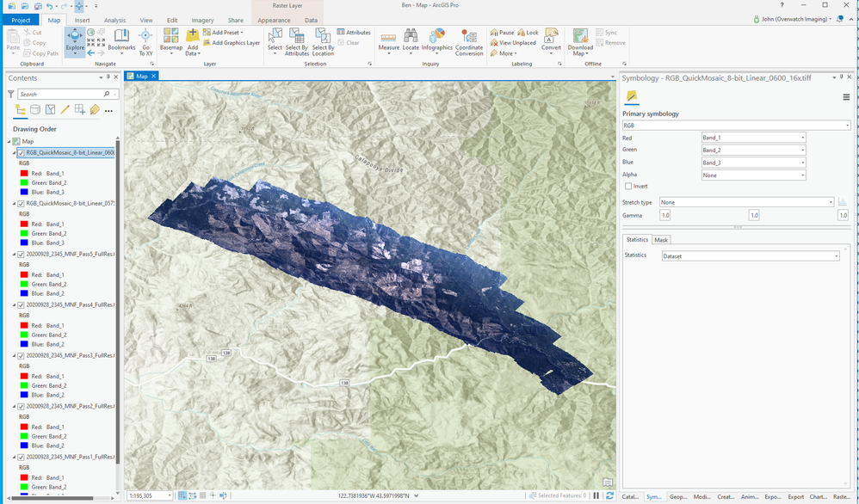859x504 pixels.
Task: Toggle visibility of MNF_Pass2_FullRes layer
Action: coord(21,407)
